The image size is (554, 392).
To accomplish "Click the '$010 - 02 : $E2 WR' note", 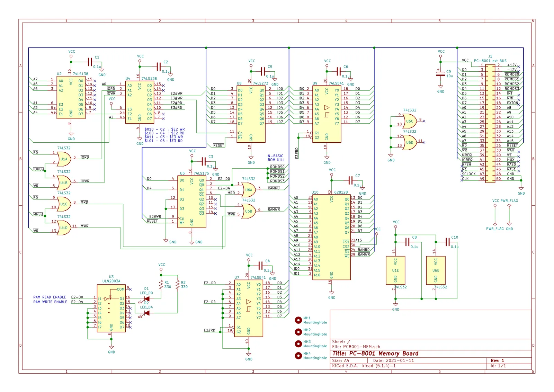I will pyautogui.click(x=164, y=129).
